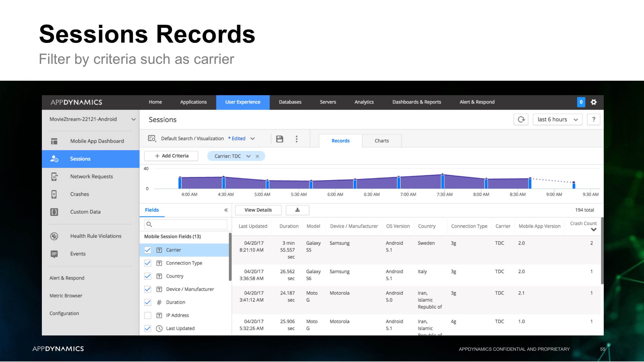Open the three-dot more actions menu

coord(297,139)
